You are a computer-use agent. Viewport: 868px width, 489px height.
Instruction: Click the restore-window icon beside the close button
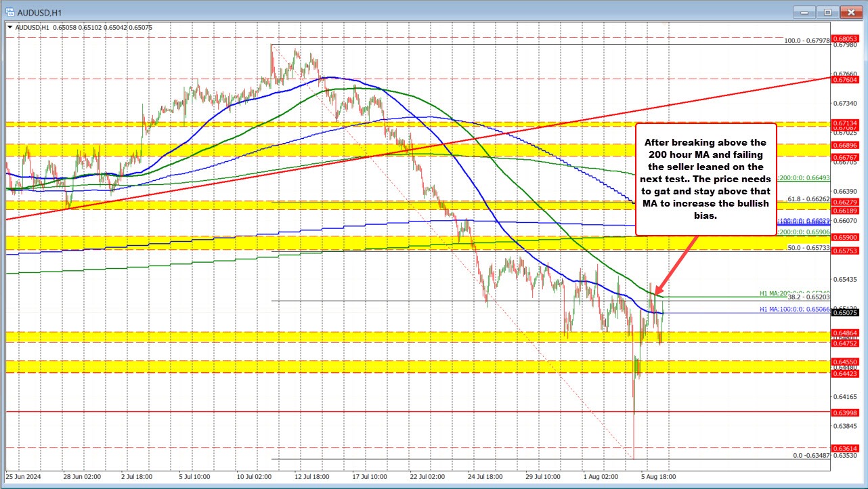pyautogui.click(x=827, y=12)
